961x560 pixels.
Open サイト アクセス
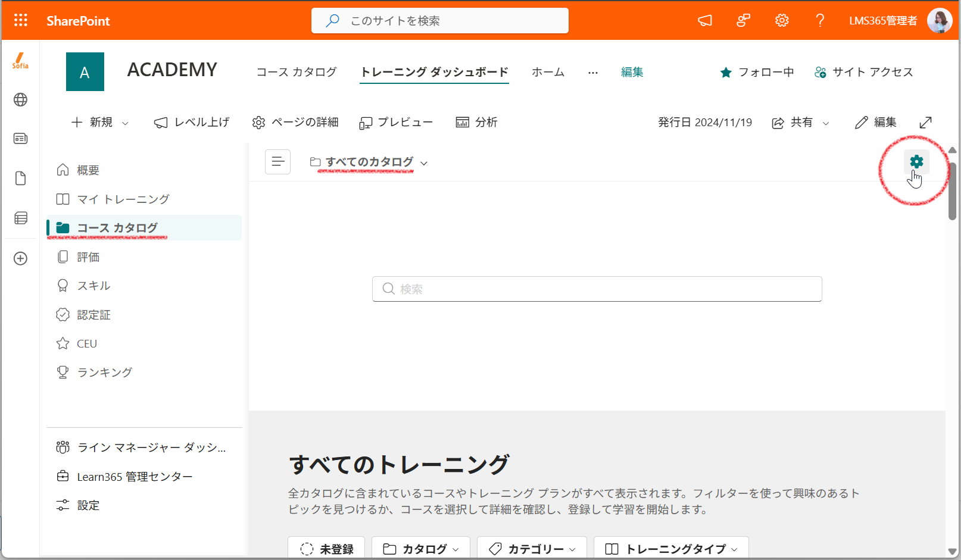point(863,72)
